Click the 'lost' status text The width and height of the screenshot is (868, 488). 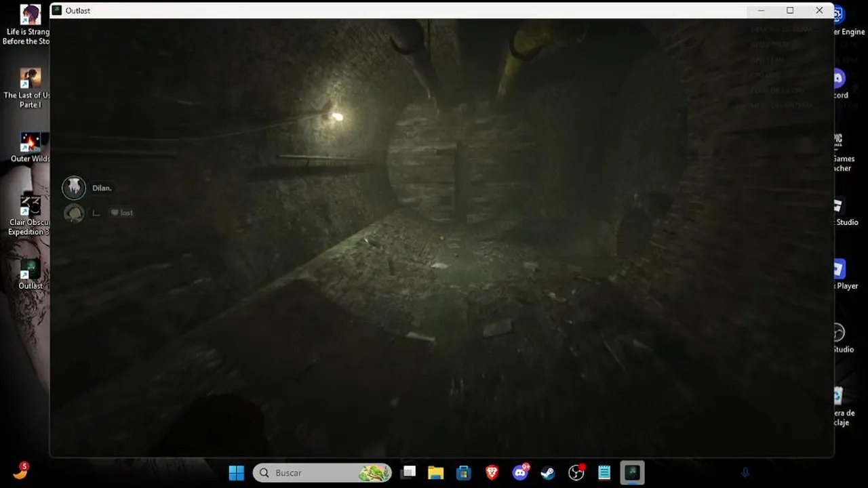point(127,213)
